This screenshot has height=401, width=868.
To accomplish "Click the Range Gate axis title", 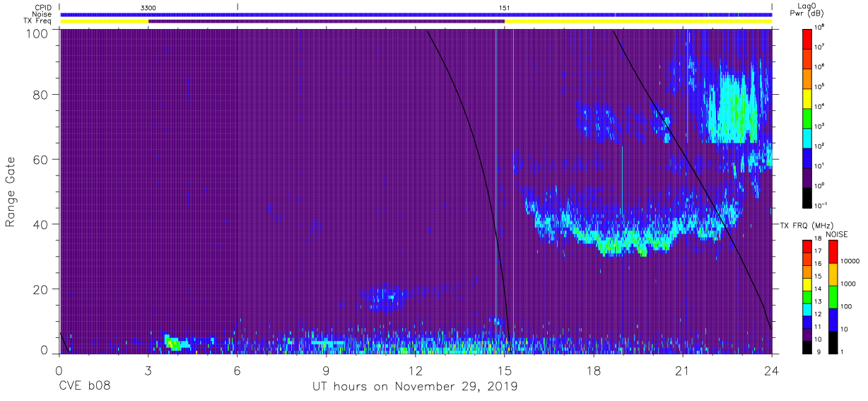I will [11, 192].
